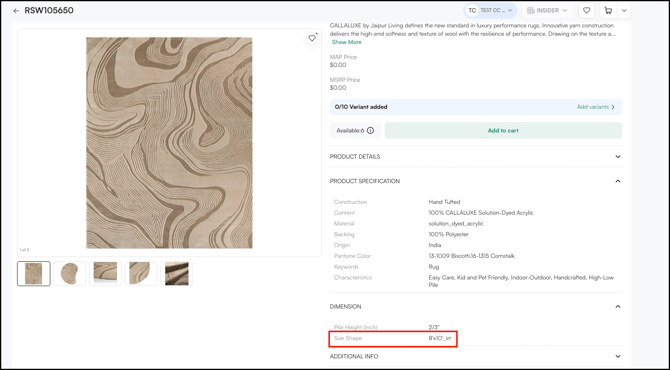Screen dimensions: 670x370
Task: Favorite the rug using image heart icon
Action: tap(312, 38)
